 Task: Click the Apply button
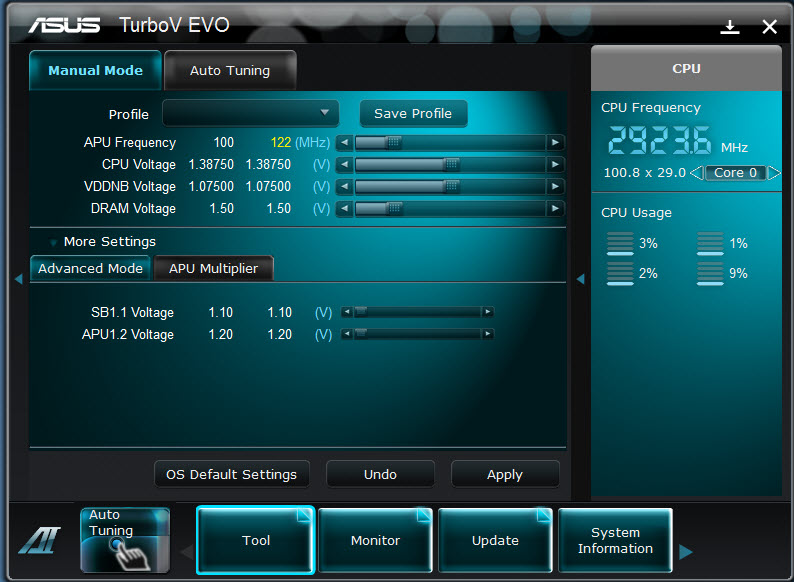[504, 475]
